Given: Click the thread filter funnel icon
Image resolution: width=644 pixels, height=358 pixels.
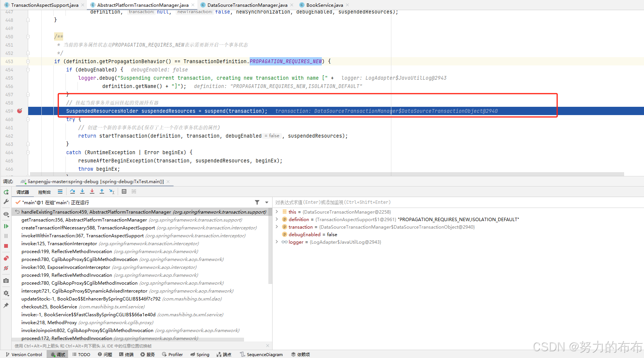Looking at the screenshot, I should (x=257, y=202).
